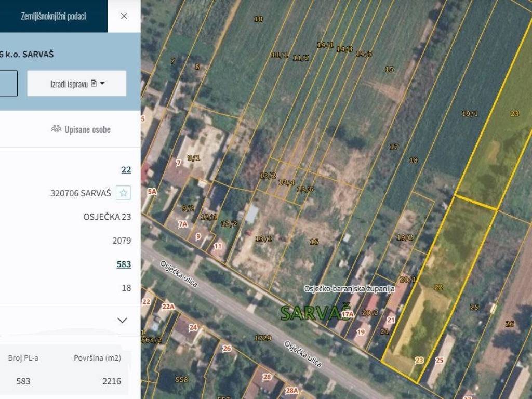
Task: Switch to Zemljišnoknjižni podaci tab
Action: click(54, 16)
